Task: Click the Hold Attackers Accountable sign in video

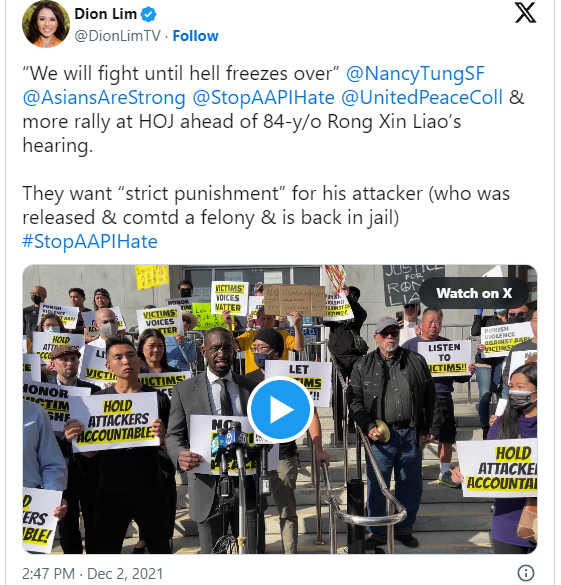Action: (x=115, y=421)
